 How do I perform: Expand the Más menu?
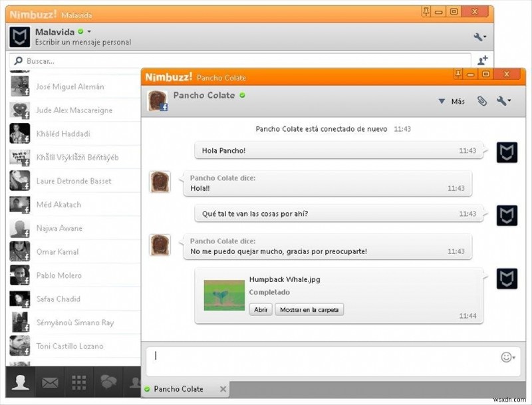tap(452, 101)
